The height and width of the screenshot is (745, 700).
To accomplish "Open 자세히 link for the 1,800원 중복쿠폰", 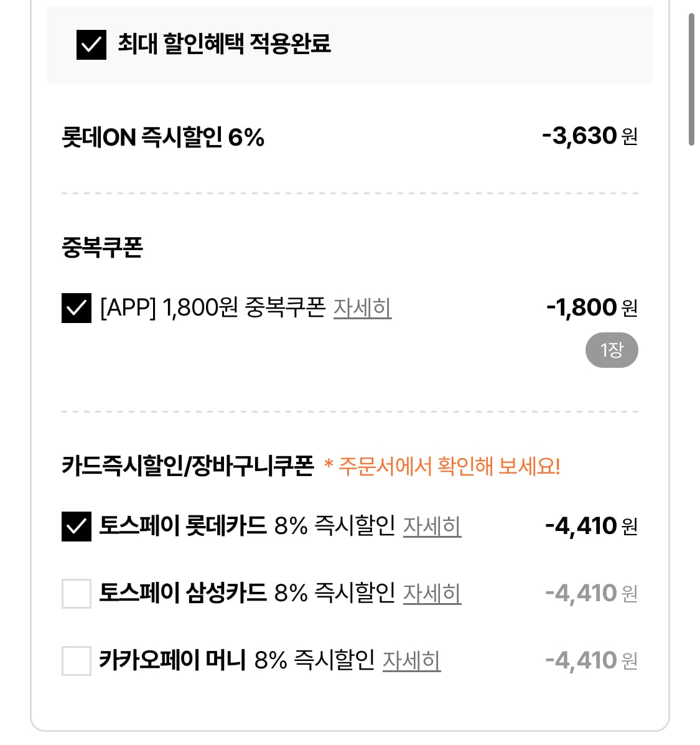I will click(x=362, y=308).
